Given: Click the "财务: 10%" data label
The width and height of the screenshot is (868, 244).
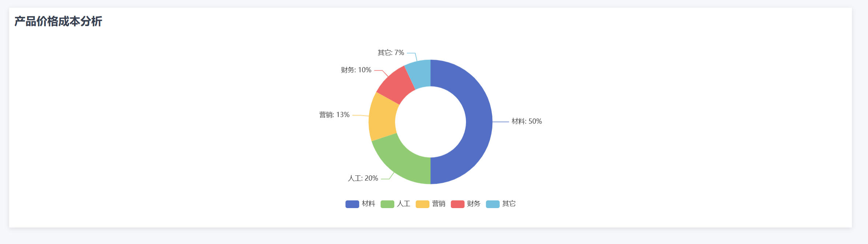Looking at the screenshot, I should click(356, 70).
